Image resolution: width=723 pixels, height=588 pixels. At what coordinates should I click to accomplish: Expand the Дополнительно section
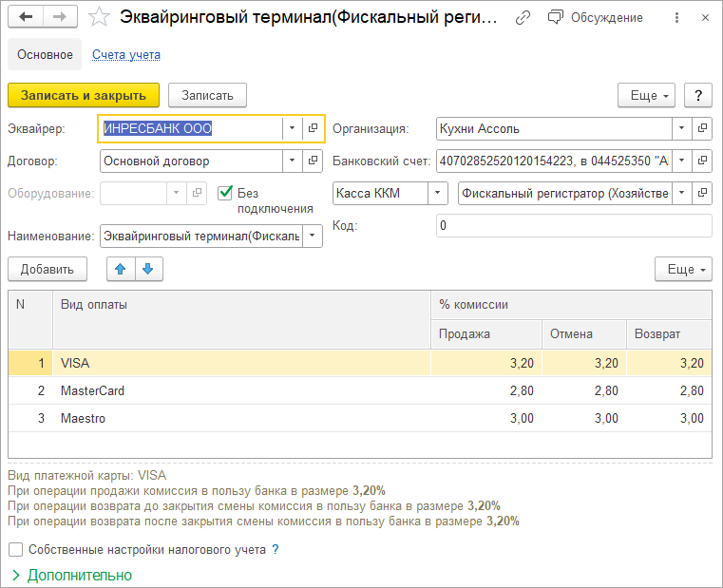(71, 575)
